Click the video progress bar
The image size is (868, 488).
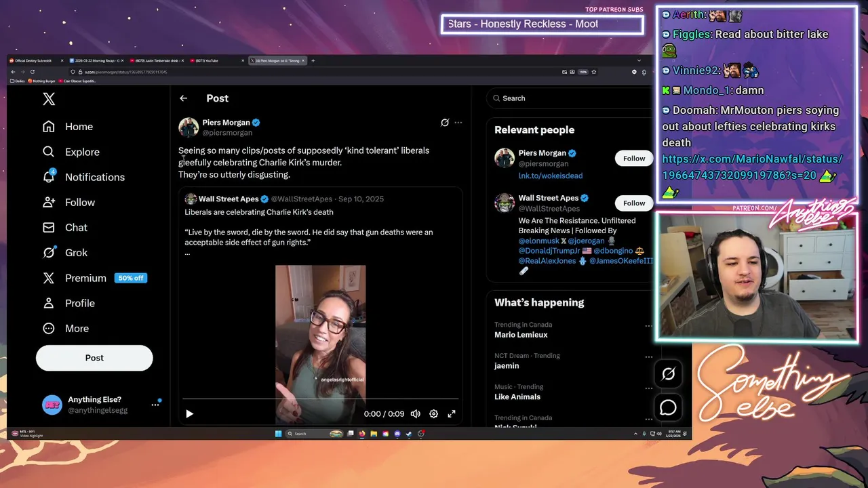point(320,399)
